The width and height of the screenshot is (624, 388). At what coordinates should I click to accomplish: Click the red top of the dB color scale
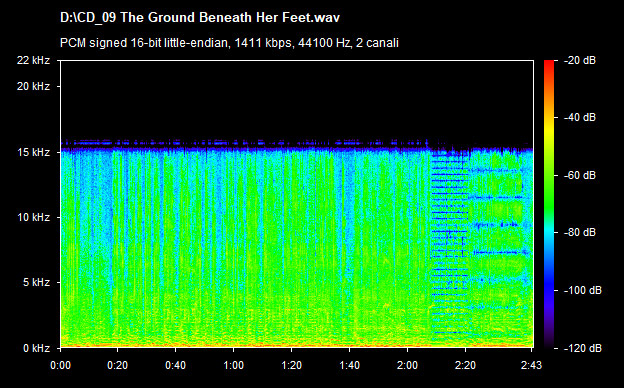tap(549, 64)
